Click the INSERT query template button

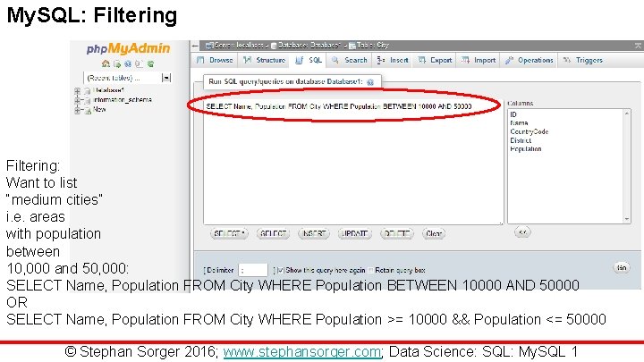pyautogui.click(x=314, y=233)
